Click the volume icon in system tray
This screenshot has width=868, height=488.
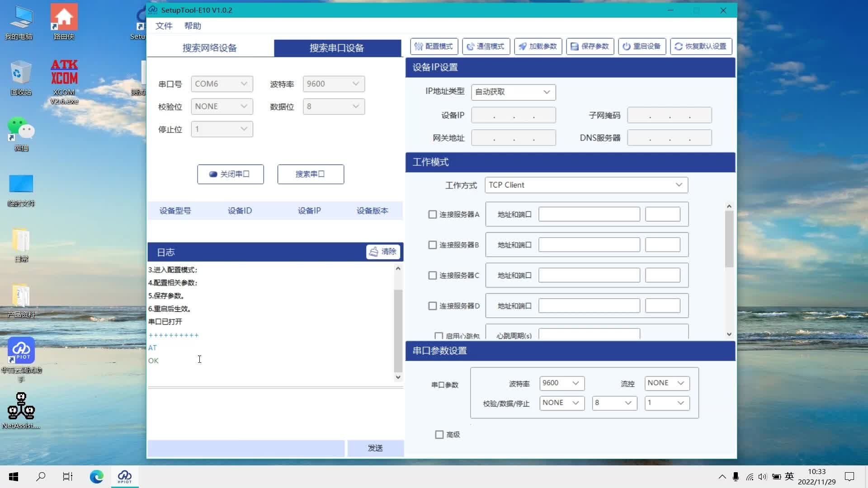click(x=763, y=477)
